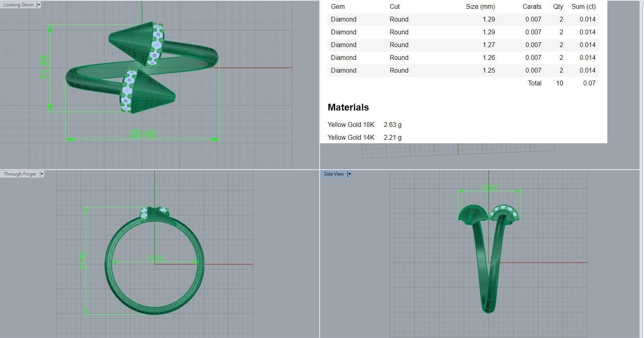Click the total carat sum 0.07
The width and height of the screenshot is (644, 338).
tap(589, 83)
